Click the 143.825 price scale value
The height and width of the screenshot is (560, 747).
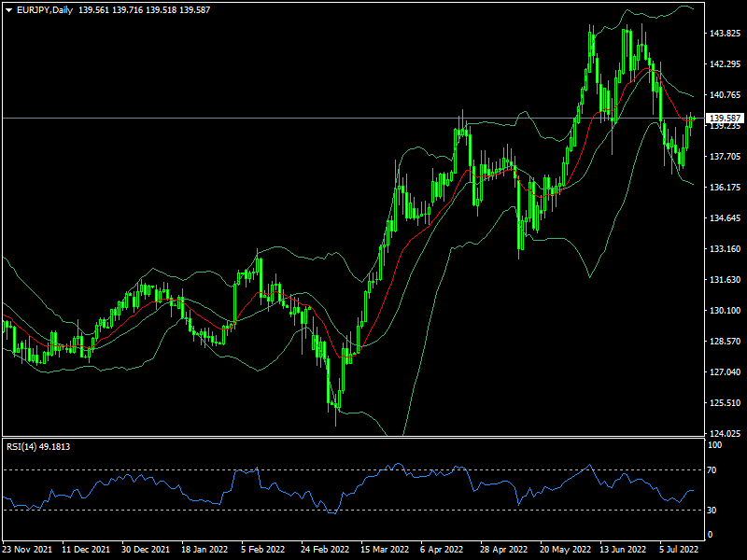tap(726, 34)
